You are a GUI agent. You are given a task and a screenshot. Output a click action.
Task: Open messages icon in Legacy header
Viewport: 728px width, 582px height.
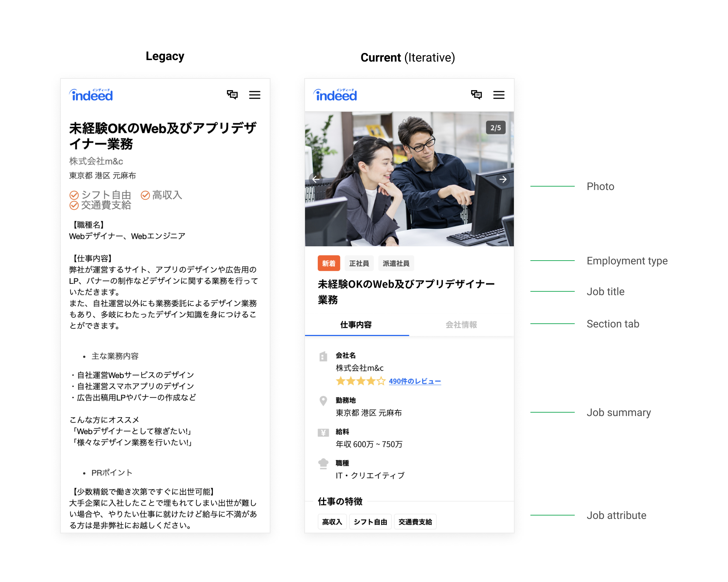tap(232, 95)
